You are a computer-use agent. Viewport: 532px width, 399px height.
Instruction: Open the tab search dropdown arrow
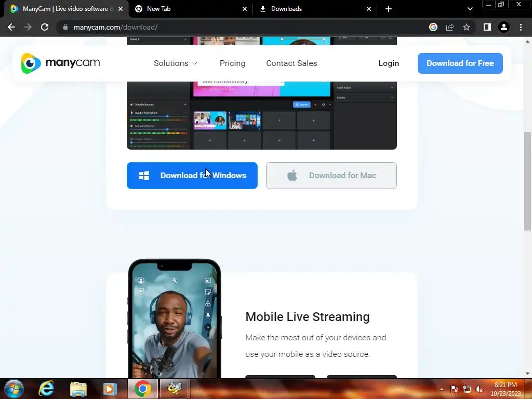[x=470, y=9]
